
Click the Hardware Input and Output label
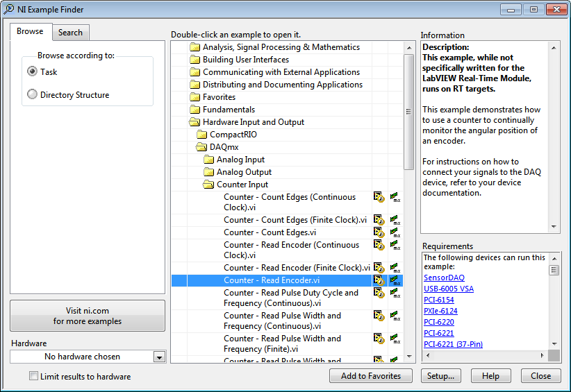click(254, 122)
